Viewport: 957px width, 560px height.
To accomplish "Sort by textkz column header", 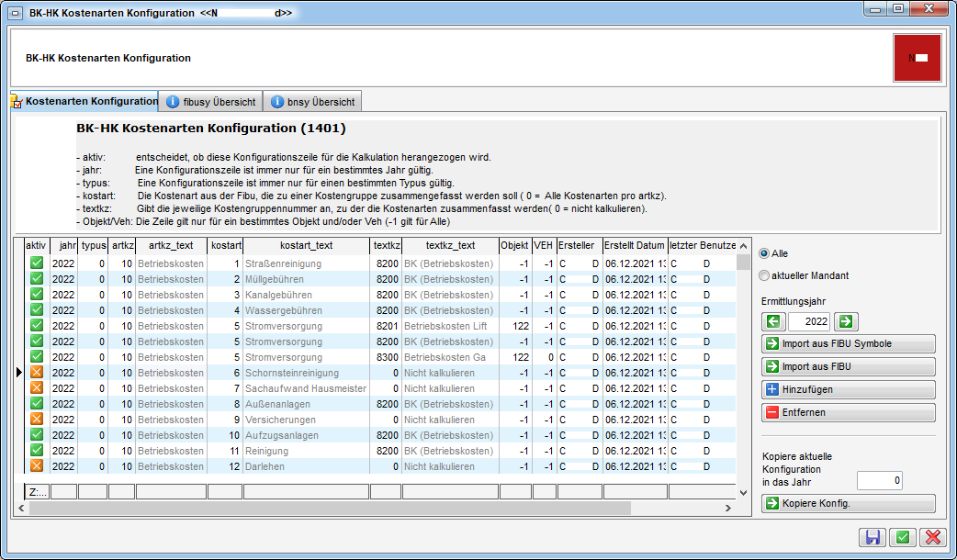I will coord(386,245).
